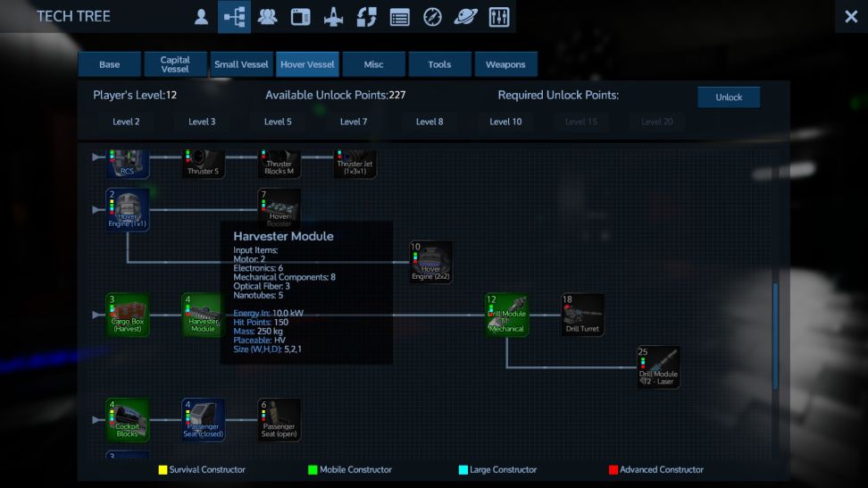Open the factions group icon
The width and height of the screenshot is (868, 488).
tap(267, 17)
